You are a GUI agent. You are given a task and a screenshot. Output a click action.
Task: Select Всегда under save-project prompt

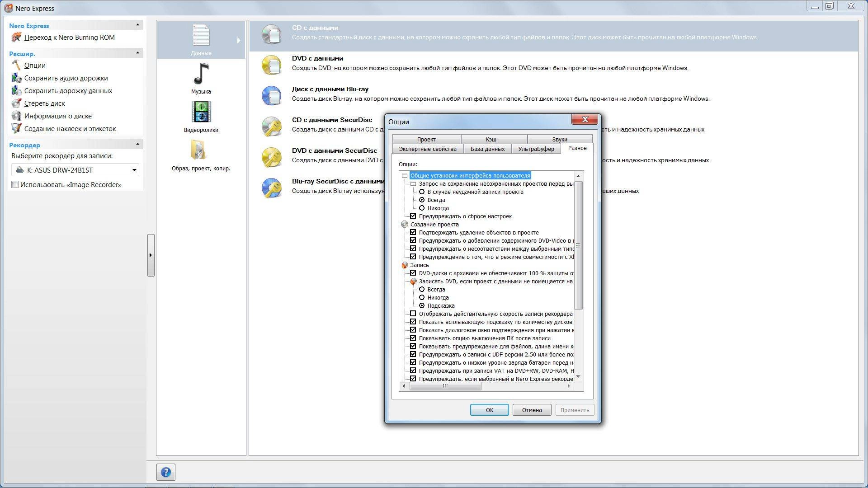(x=422, y=200)
